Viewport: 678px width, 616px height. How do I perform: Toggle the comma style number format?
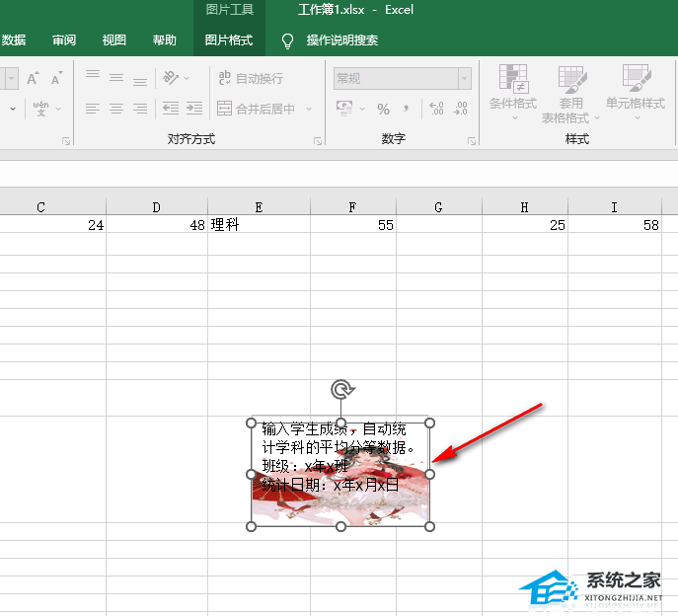(406, 109)
